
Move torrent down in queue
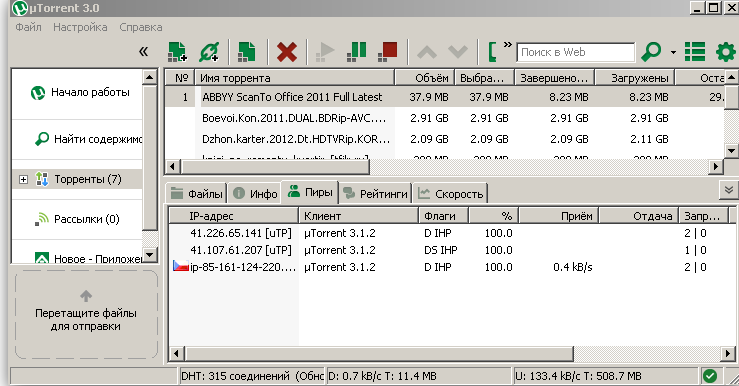coord(457,52)
